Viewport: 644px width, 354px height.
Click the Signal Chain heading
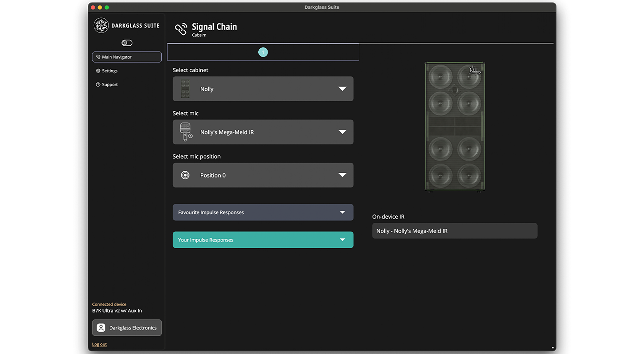214,27
